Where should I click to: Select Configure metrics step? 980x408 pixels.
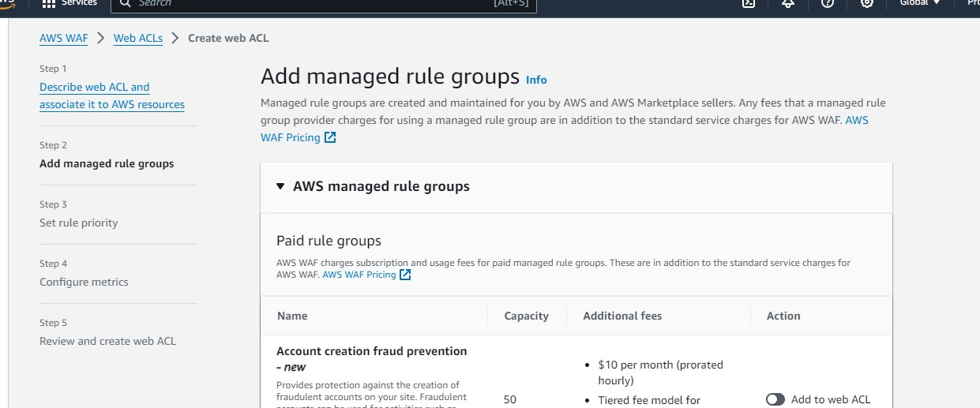(84, 282)
